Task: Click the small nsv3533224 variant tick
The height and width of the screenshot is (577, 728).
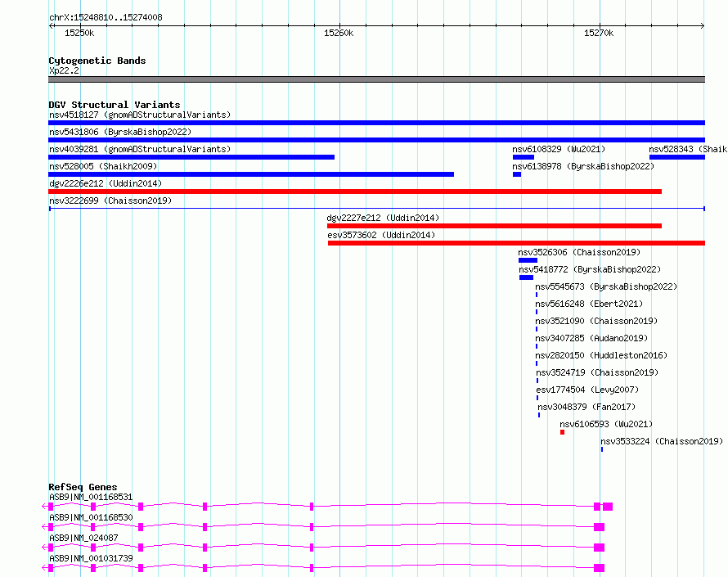Action: [602, 449]
